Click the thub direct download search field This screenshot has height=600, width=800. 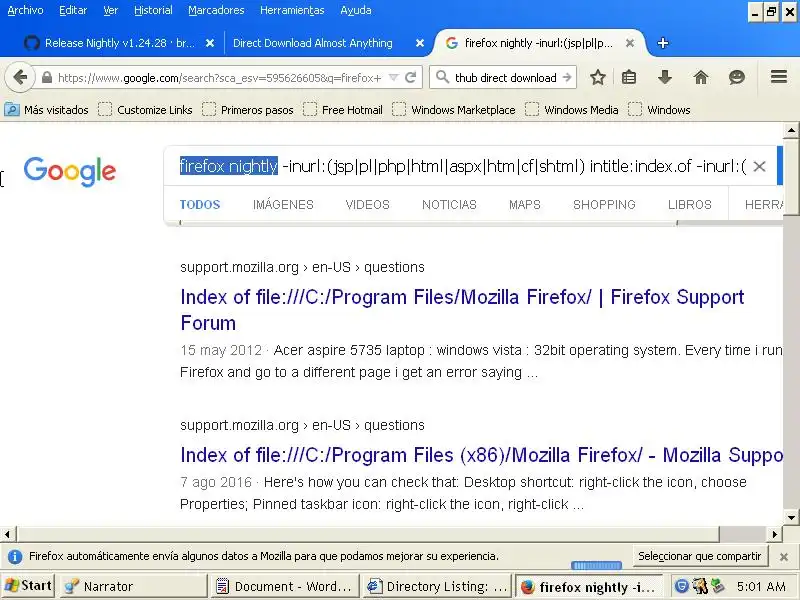[x=505, y=78]
